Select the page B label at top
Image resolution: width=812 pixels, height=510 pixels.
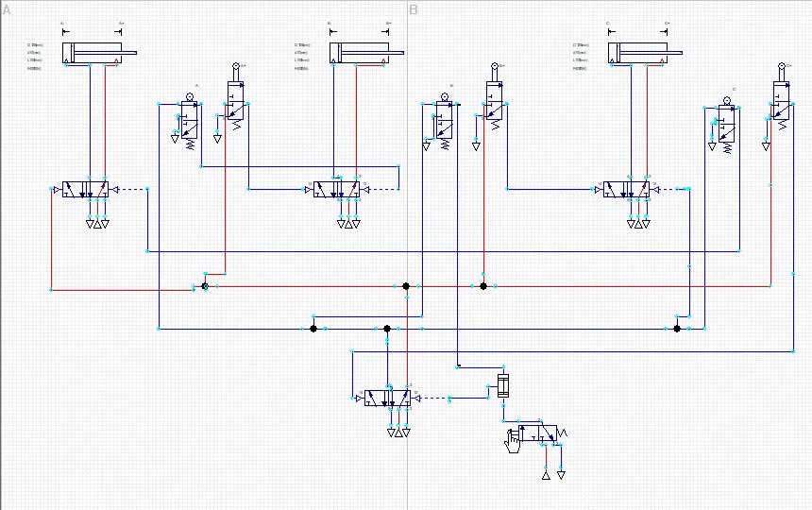click(414, 9)
